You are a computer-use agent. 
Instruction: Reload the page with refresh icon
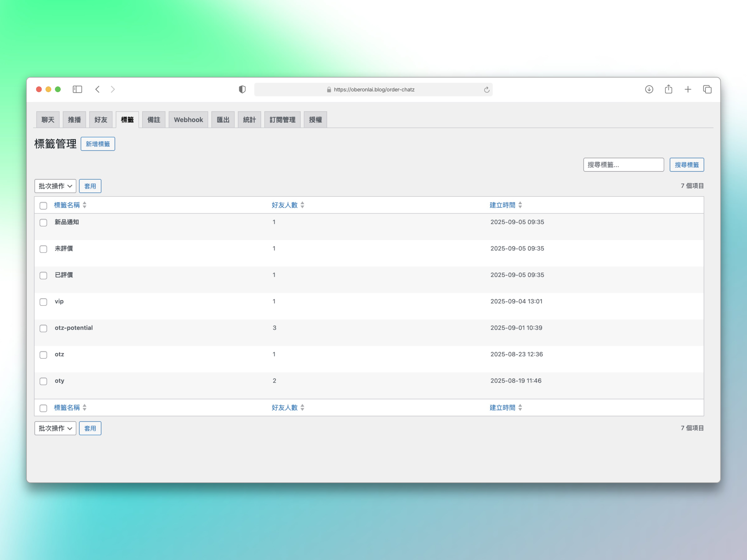coord(486,90)
